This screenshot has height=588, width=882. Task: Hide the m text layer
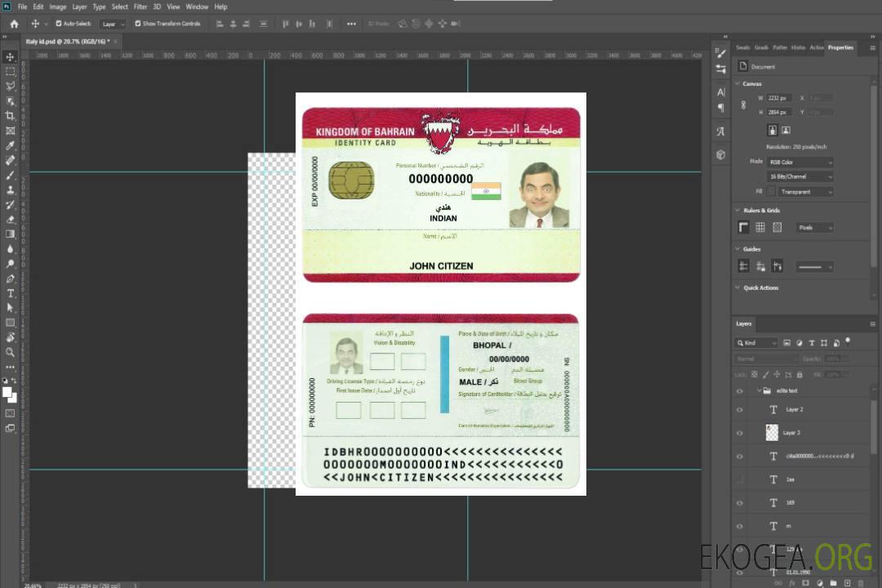click(740, 527)
